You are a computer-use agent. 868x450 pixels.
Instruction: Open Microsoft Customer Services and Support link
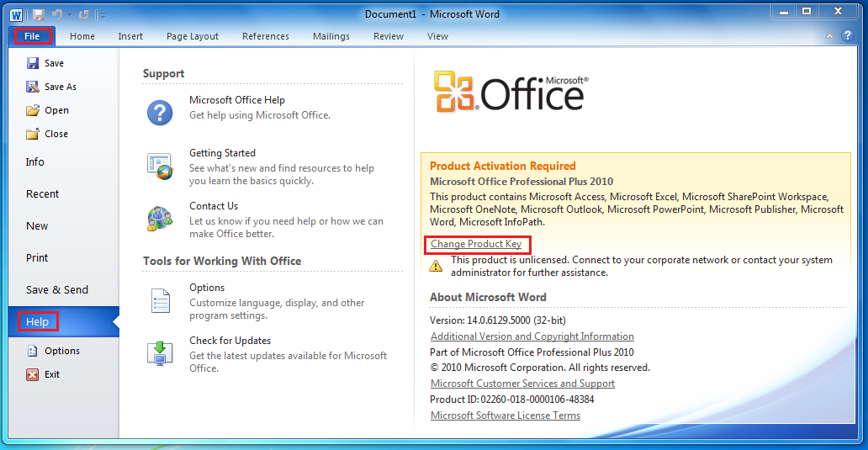(x=522, y=384)
